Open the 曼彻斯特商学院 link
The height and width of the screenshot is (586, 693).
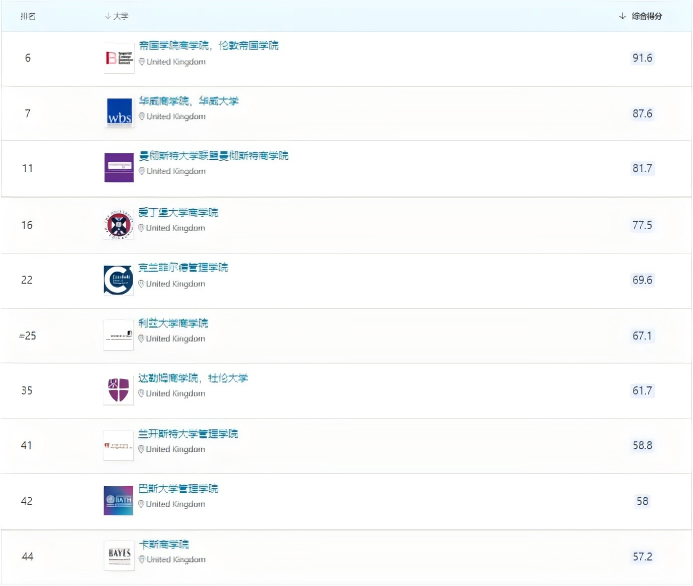coord(213,156)
